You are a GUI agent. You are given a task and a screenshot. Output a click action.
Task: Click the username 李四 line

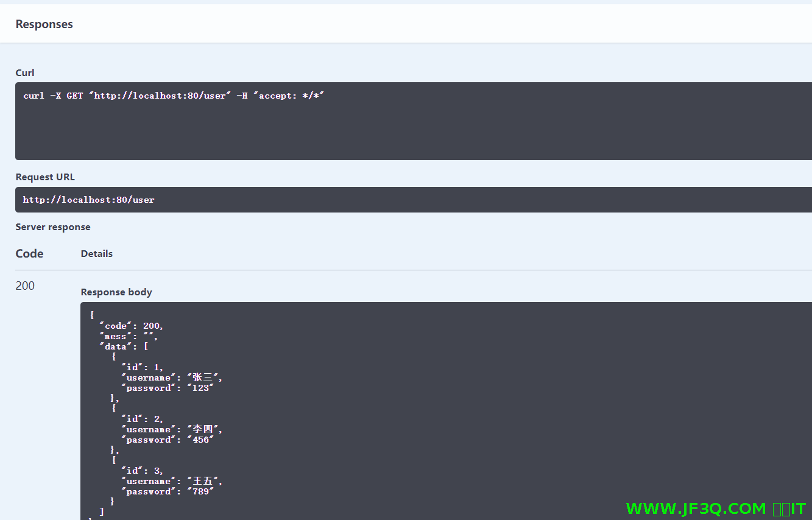pos(172,429)
